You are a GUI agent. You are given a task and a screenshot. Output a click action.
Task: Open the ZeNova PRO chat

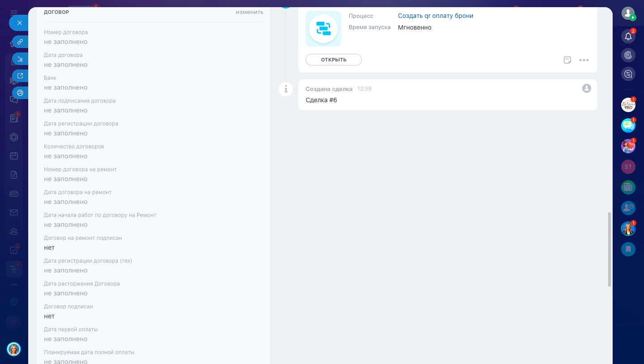coord(628,105)
